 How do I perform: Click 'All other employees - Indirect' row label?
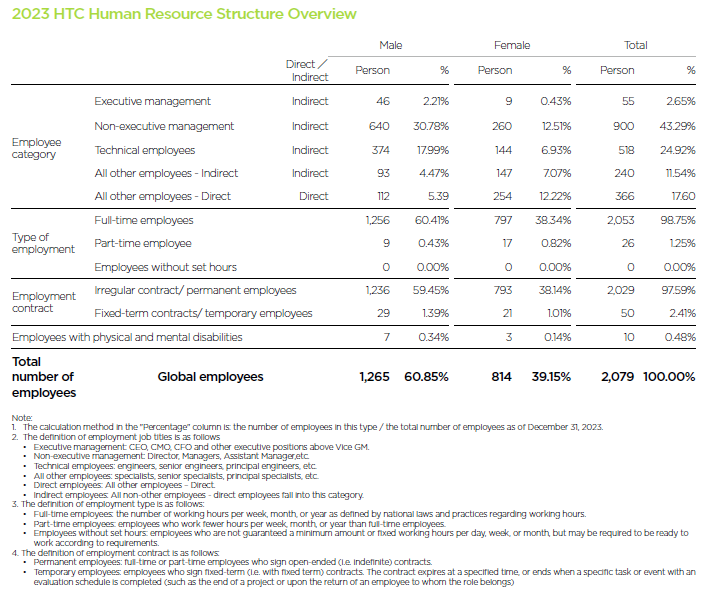click(x=166, y=173)
